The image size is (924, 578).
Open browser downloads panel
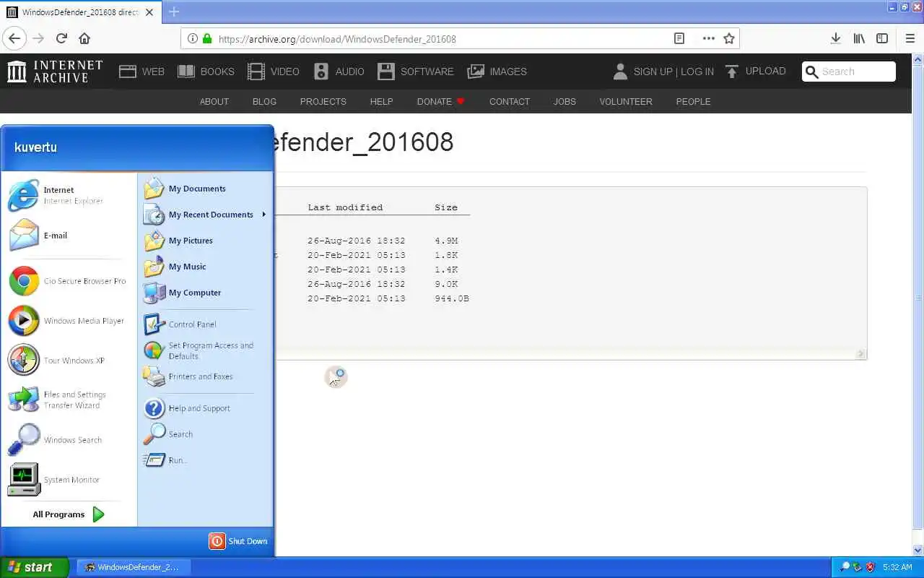pos(835,38)
